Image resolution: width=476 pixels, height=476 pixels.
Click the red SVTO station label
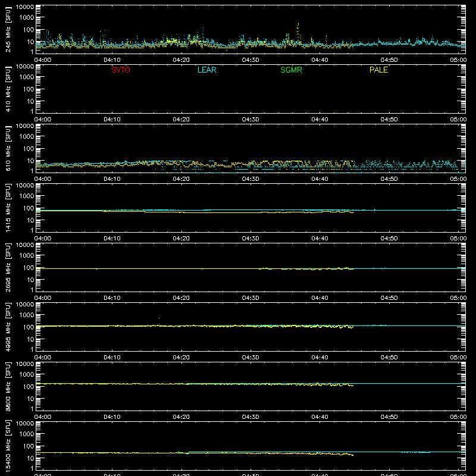[x=121, y=70]
